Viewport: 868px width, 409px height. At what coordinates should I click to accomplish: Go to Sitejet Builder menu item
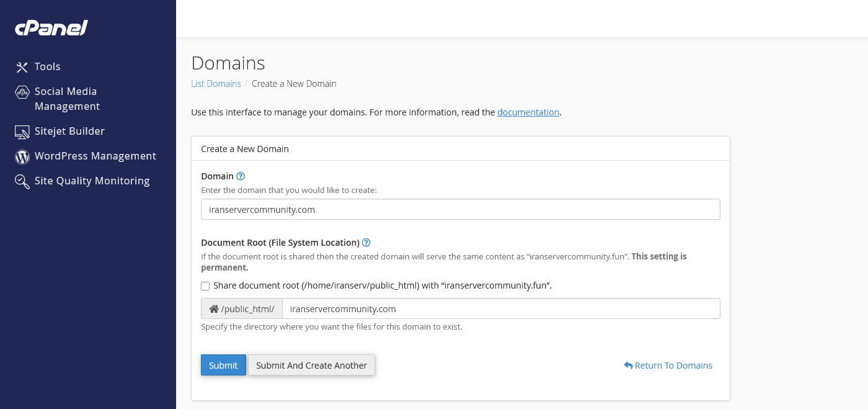click(x=69, y=131)
